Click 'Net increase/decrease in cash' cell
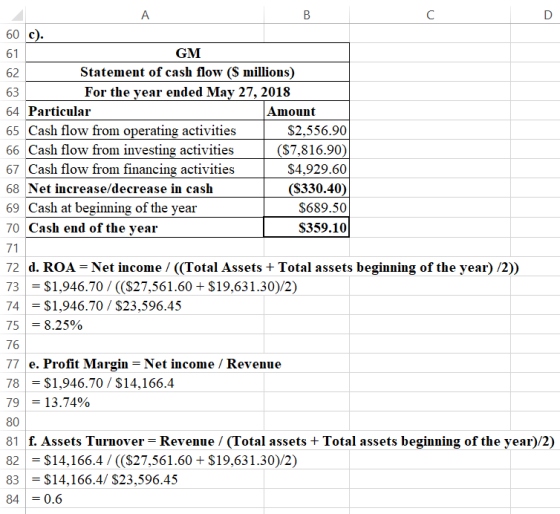 tap(145, 188)
